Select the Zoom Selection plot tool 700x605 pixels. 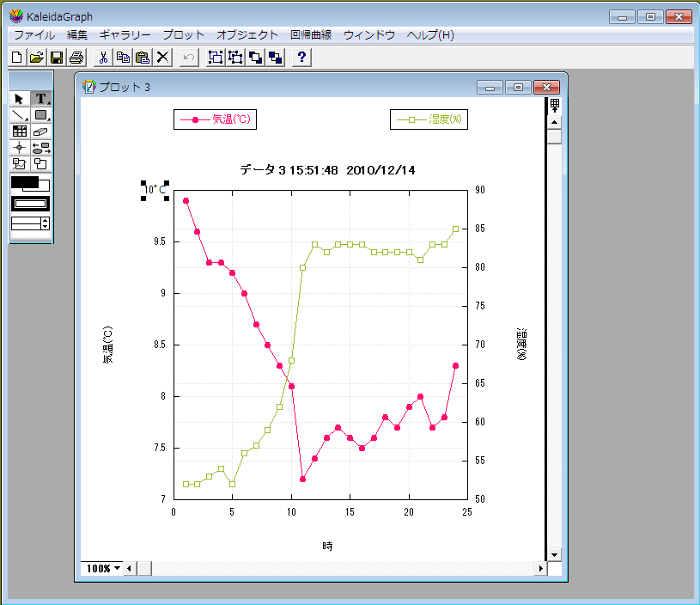(19, 164)
